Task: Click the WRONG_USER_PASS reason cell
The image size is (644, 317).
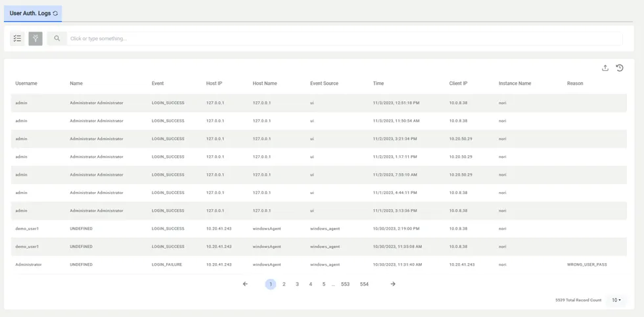Action: click(x=587, y=265)
